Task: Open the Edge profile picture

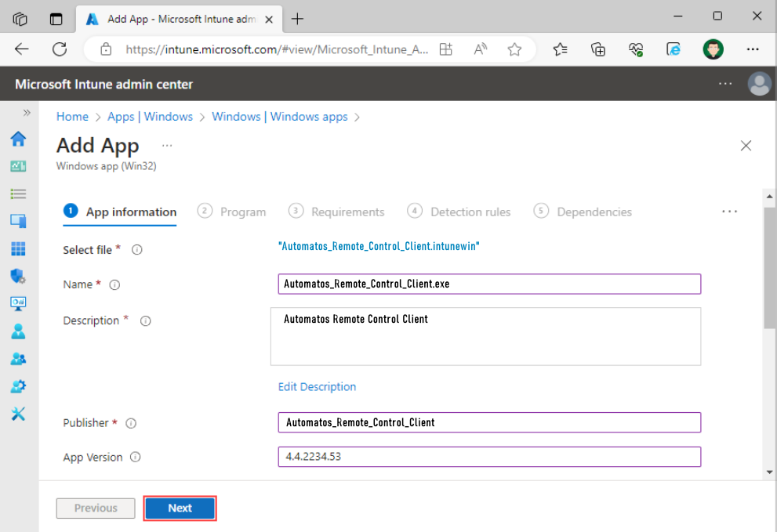Action: 713,49
